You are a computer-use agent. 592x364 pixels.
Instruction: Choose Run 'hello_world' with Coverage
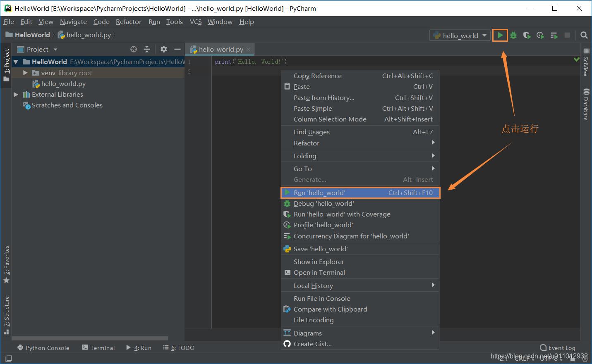click(360, 214)
